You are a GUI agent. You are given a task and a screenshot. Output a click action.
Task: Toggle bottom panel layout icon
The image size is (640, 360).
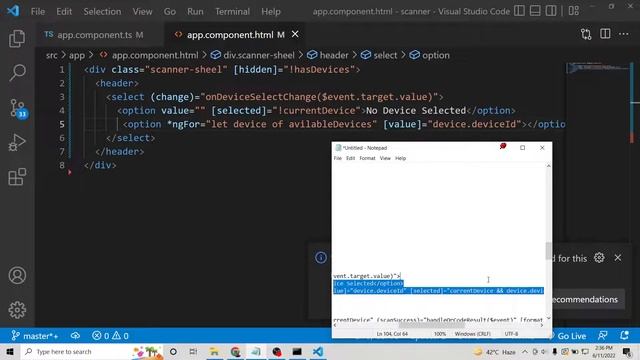click(x=535, y=11)
